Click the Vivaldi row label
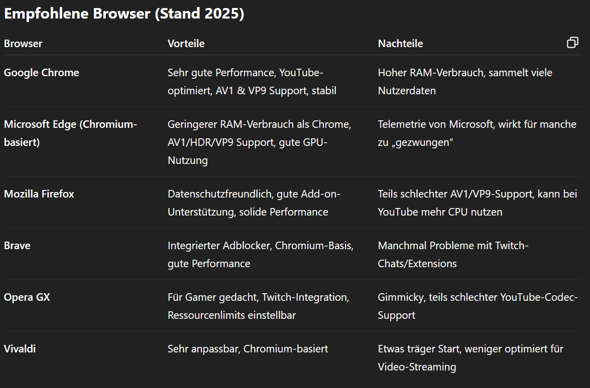 pyautogui.click(x=20, y=349)
